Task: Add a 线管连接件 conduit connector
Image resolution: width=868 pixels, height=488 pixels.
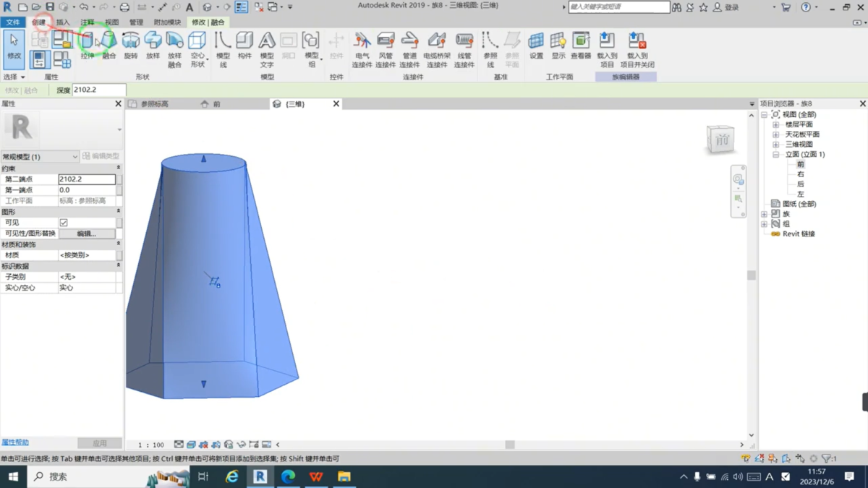Action: (x=464, y=49)
